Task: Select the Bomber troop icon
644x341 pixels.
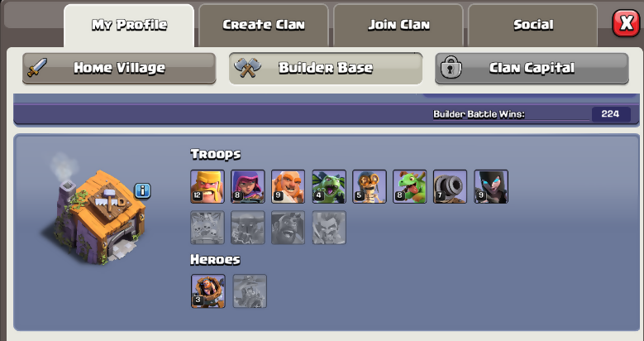Action: tap(370, 186)
